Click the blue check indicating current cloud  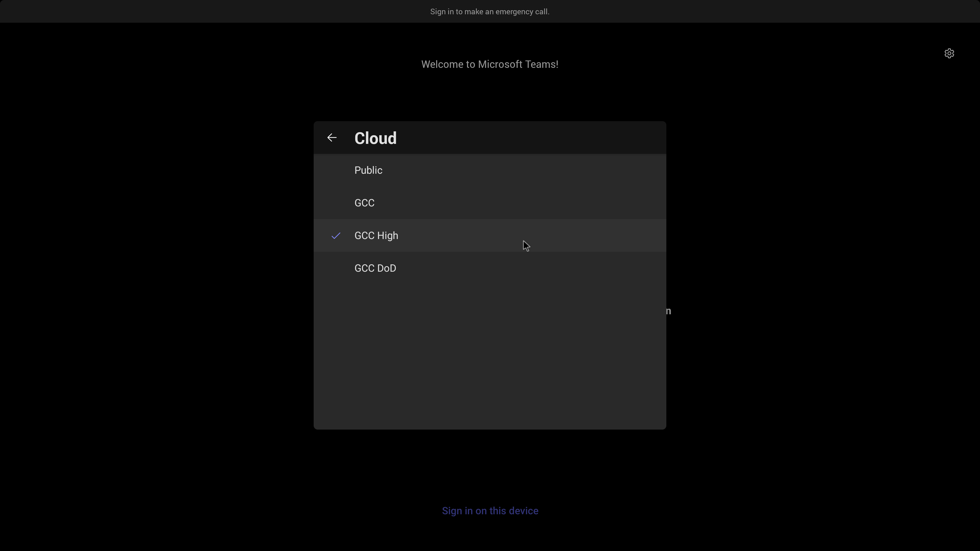(x=336, y=236)
